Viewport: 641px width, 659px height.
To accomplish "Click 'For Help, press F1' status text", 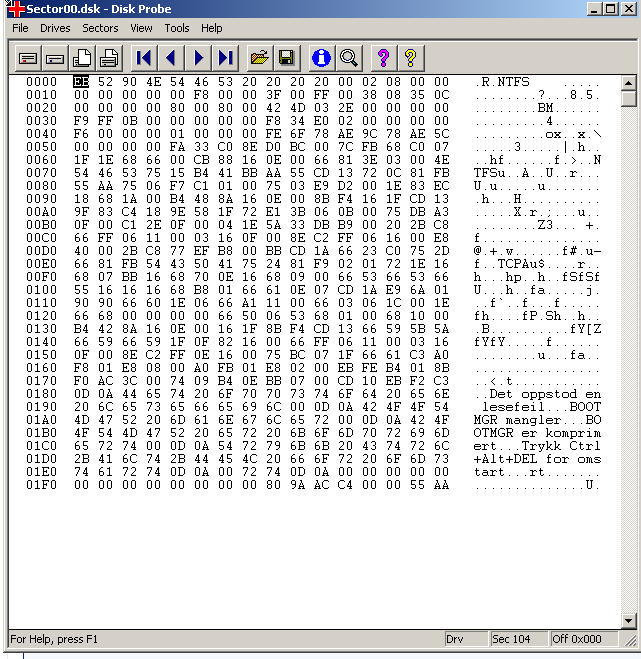I will click(x=54, y=639).
